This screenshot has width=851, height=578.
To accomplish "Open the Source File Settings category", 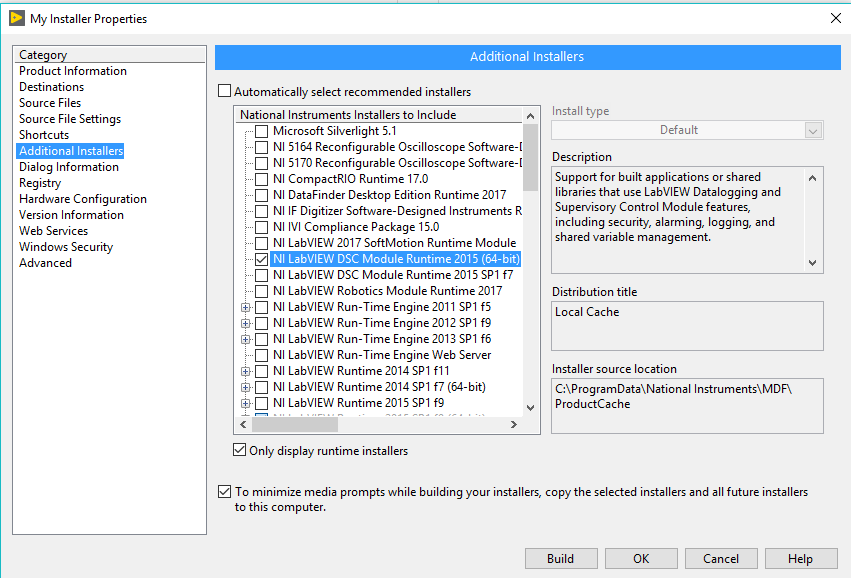I will pos(70,119).
